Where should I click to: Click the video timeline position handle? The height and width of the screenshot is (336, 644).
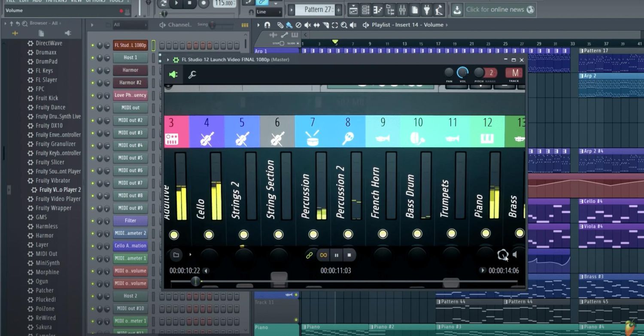195,282
